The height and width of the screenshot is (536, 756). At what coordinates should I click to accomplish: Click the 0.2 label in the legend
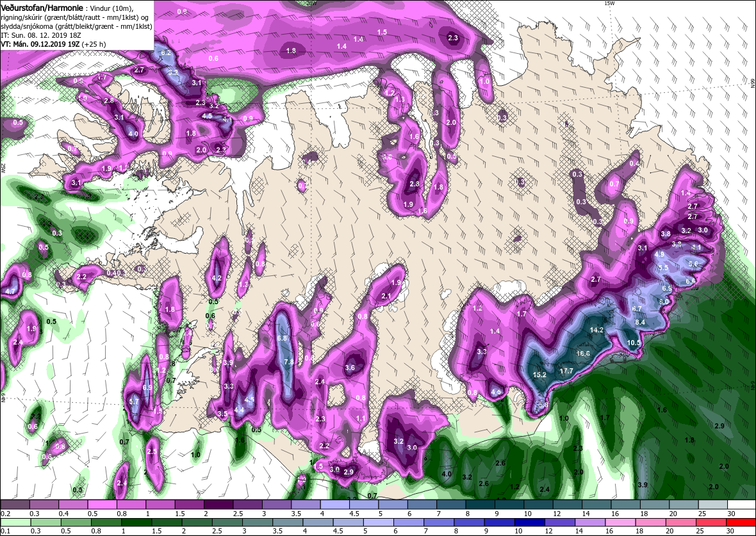point(5,514)
